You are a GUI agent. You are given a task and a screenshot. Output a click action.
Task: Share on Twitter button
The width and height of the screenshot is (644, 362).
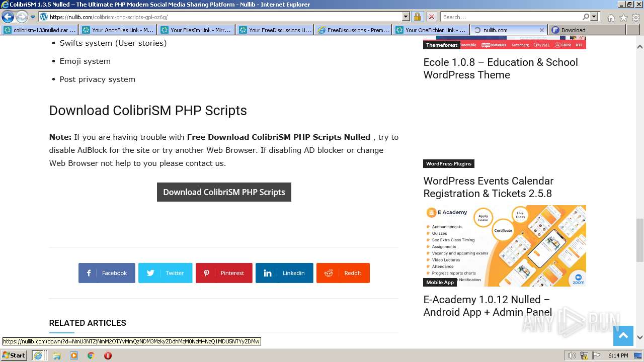[166, 273]
